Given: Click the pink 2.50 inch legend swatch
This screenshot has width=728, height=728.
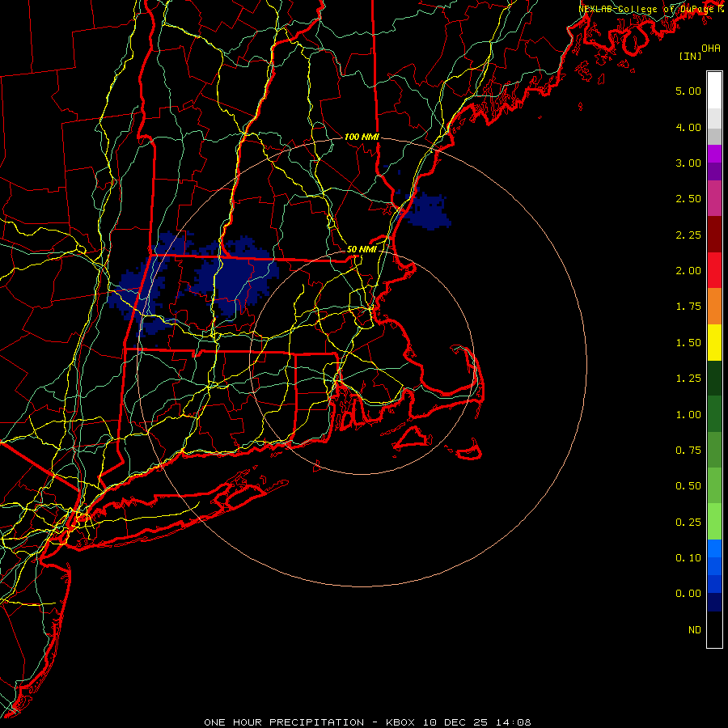Looking at the screenshot, I should click(714, 198).
